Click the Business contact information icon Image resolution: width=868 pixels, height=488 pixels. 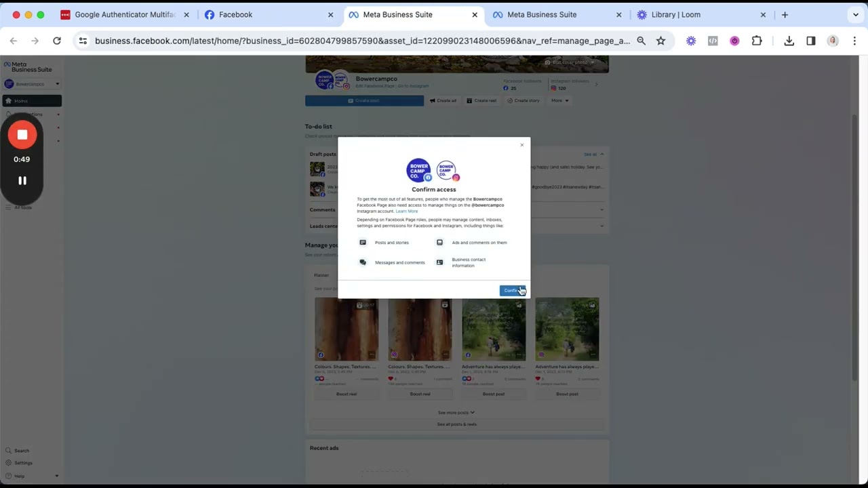tap(439, 262)
